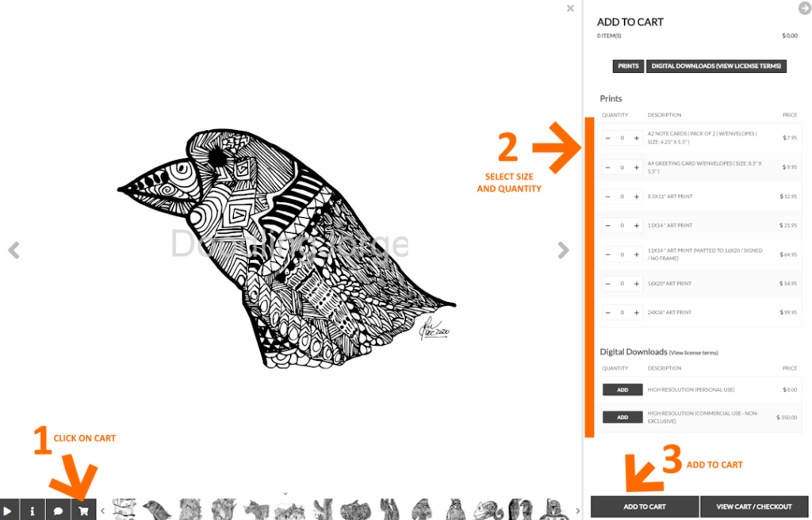Increase quantity of A2 note cards
The width and height of the screenshot is (812, 520).
point(637,138)
